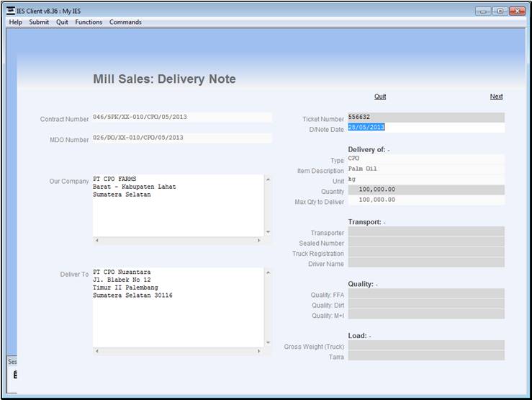Click Deliver To scroll left arrow
The image size is (532, 400).
tap(97, 351)
